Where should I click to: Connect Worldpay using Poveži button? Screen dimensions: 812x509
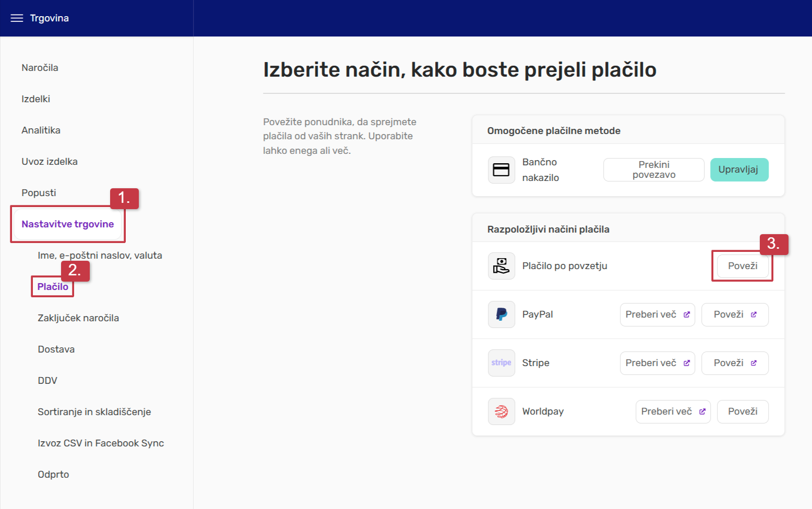742,411
